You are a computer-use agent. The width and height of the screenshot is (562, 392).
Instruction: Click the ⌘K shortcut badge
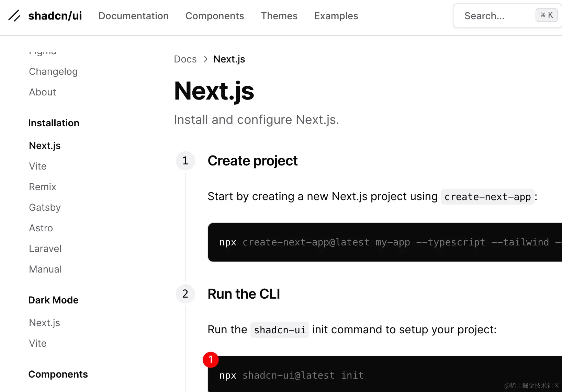547,15
